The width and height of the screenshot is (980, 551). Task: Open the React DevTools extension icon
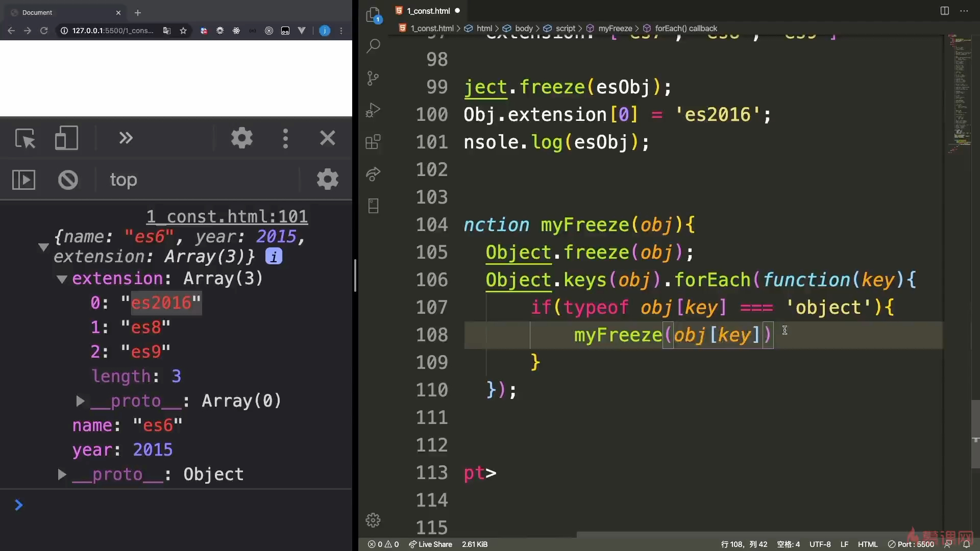pyautogui.click(x=236, y=31)
